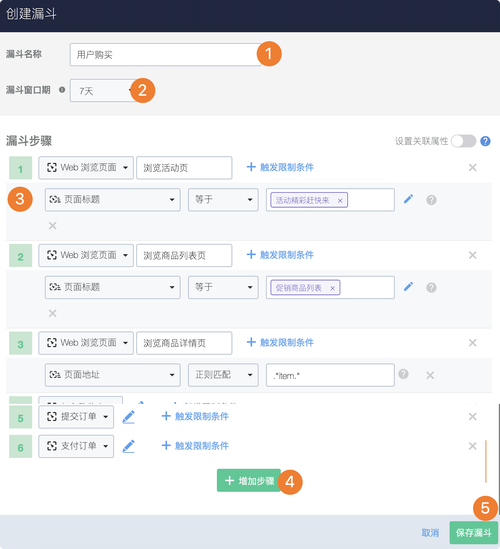Delete the .*item.* 正则匹配 condition

(430, 375)
